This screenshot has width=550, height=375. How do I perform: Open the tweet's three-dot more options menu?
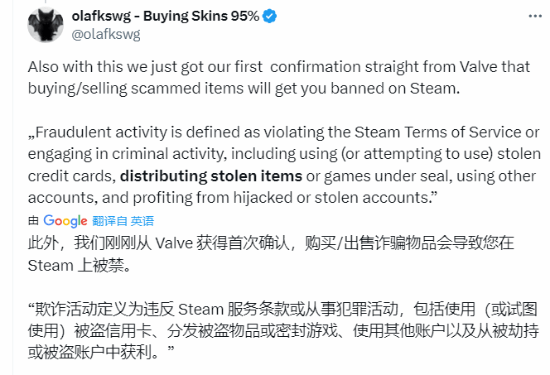point(535,16)
